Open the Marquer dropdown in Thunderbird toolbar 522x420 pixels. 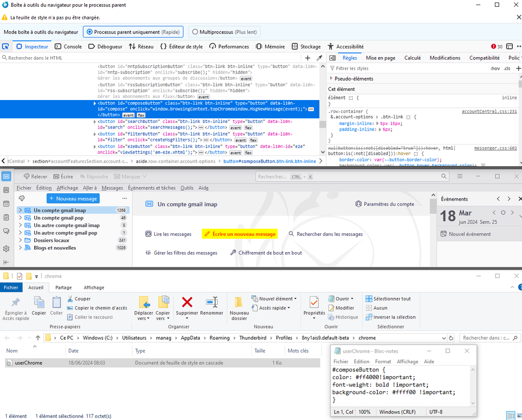point(130,176)
